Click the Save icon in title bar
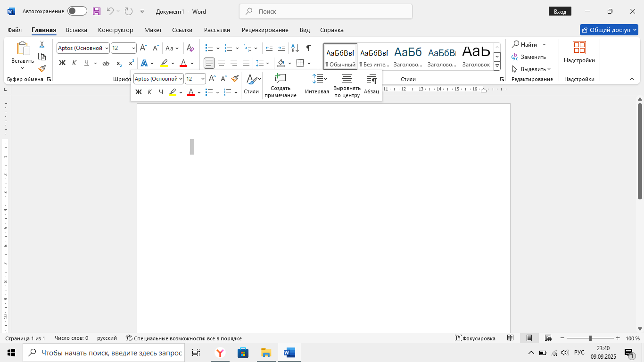Viewport: 644px width, 362px height. coord(97,11)
